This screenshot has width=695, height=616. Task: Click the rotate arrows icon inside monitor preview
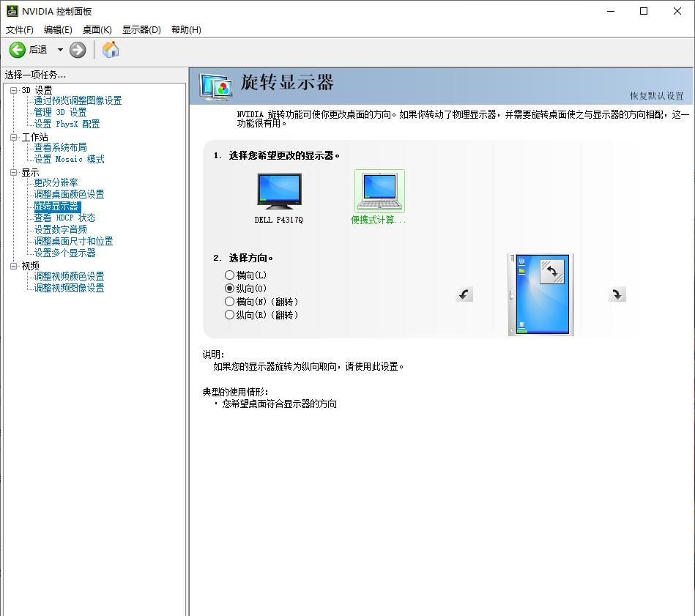pos(554,270)
